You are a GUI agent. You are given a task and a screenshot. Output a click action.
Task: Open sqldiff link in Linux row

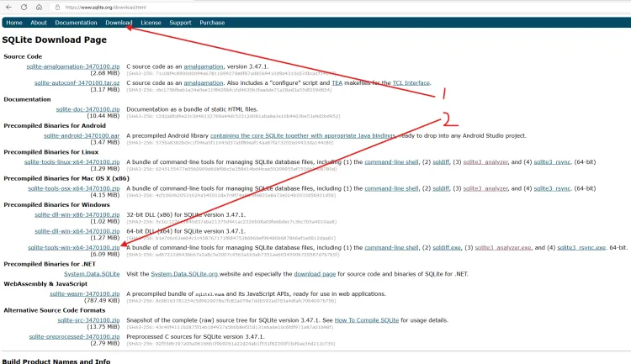click(441, 161)
